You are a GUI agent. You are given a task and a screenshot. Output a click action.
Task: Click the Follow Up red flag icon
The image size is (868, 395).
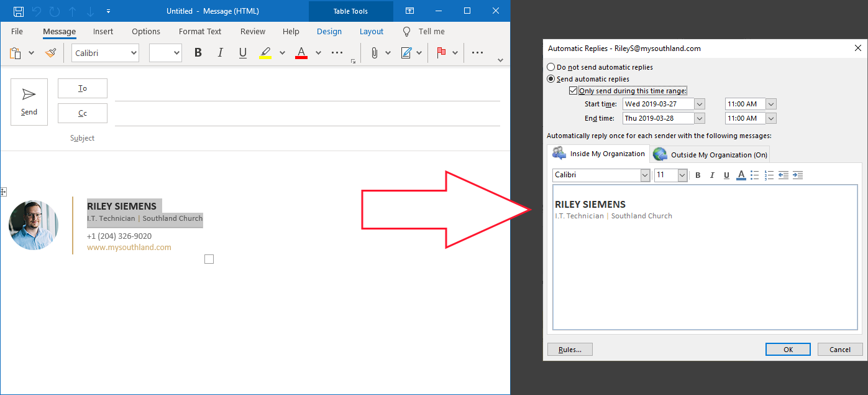441,53
